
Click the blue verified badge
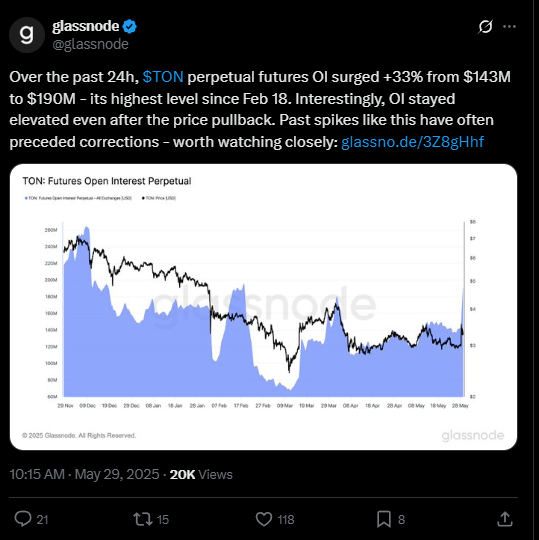[129, 27]
